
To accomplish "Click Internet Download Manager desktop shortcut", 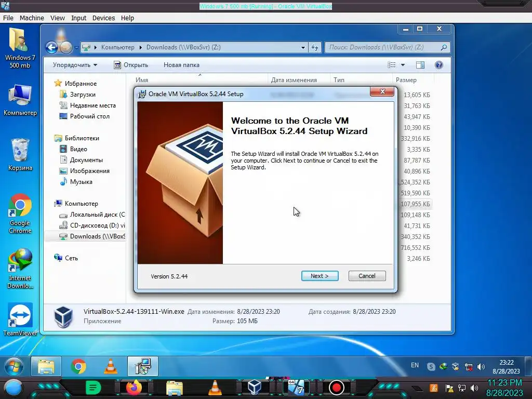I will pos(20,269).
